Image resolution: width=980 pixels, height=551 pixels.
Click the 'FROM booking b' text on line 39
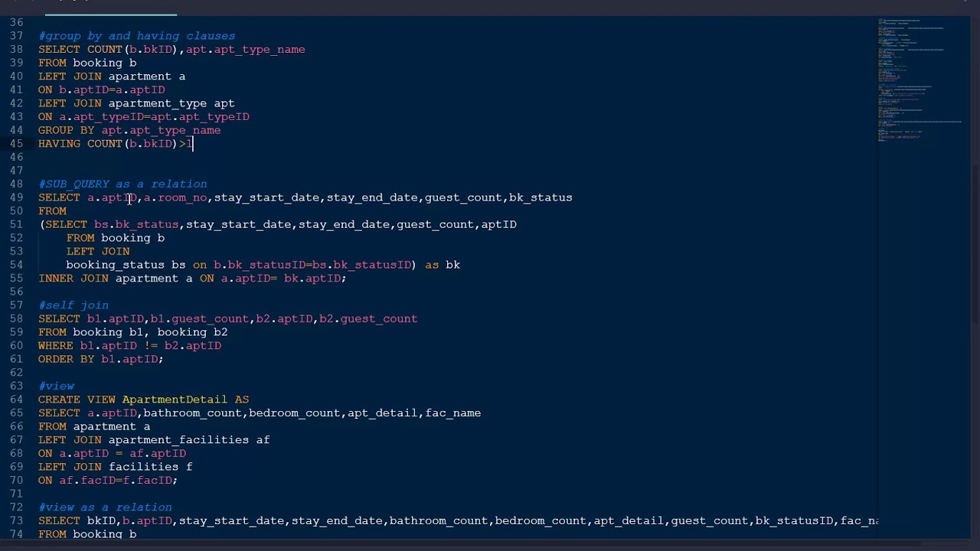[x=87, y=63]
